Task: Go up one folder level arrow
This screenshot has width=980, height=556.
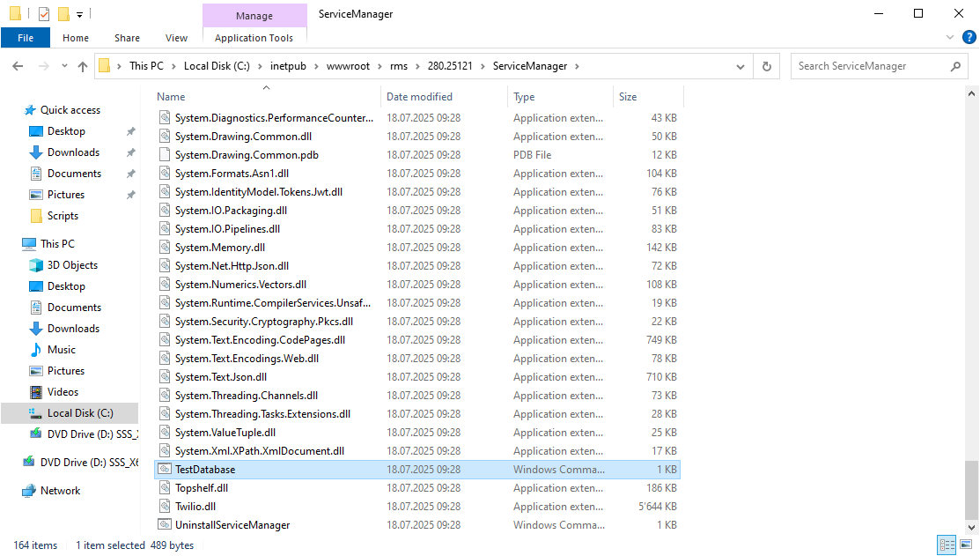Action: tap(83, 66)
